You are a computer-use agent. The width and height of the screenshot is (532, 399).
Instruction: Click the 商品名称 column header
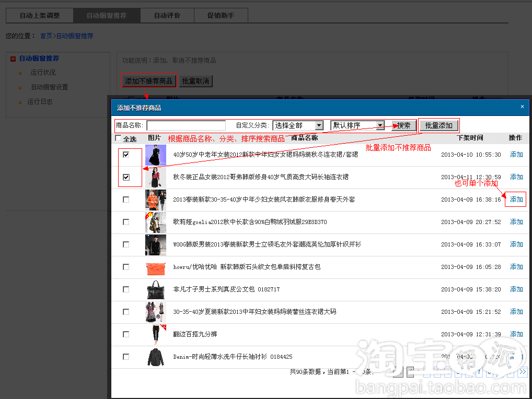304,138
